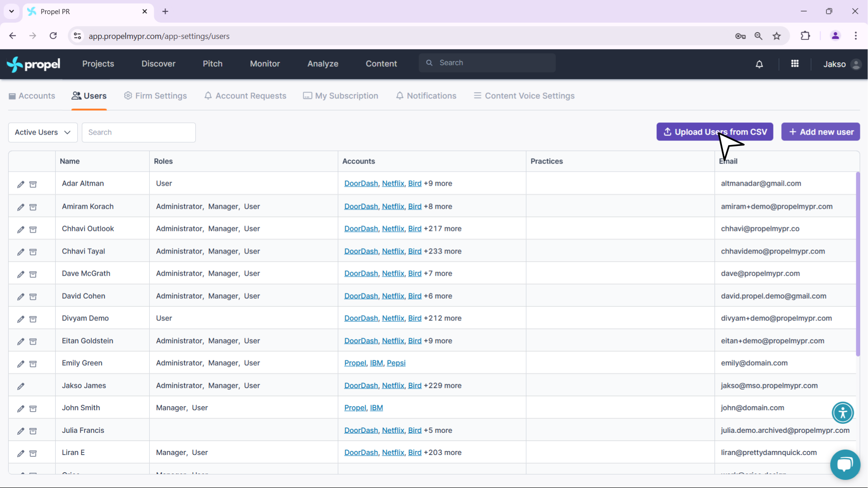Open Pepsi link in Emily Green row

396,363
